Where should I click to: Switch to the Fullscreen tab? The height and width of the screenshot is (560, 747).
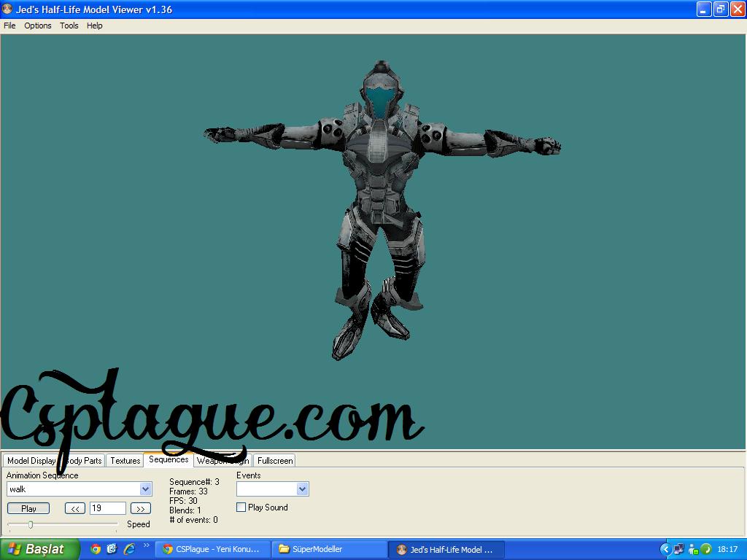tap(275, 461)
